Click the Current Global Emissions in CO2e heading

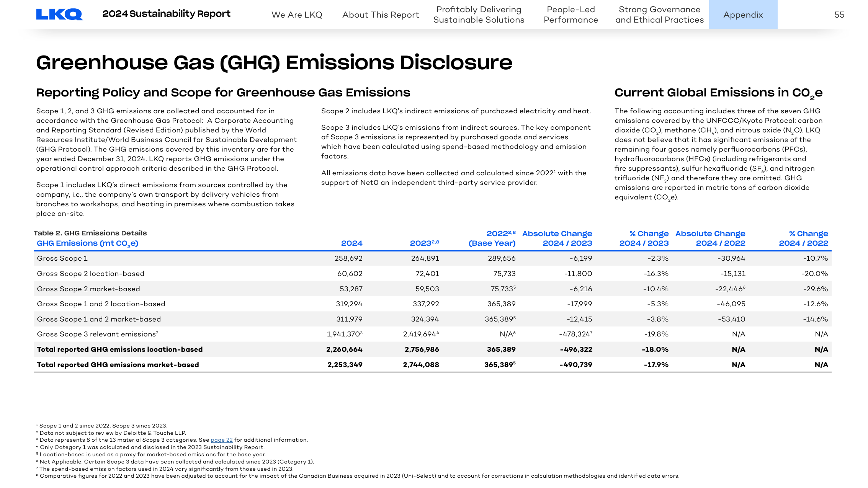point(719,93)
